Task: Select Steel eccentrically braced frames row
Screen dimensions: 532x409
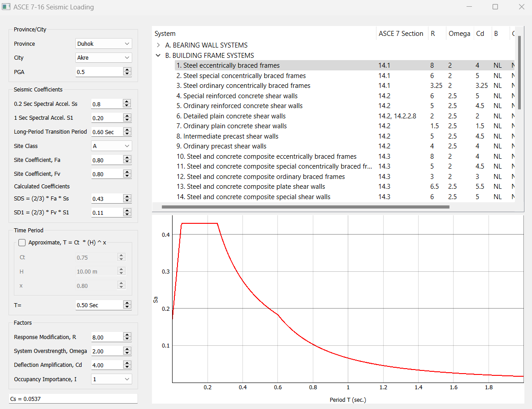Action: [345, 65]
